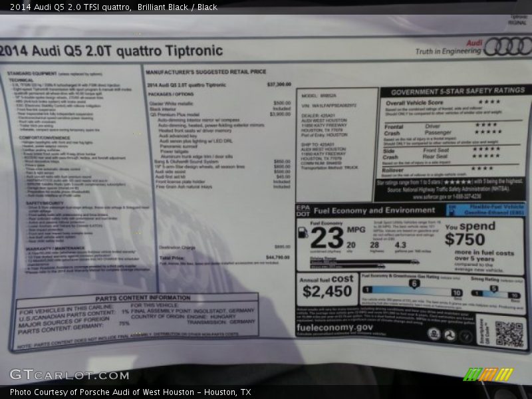The height and width of the screenshot is (399, 532).
Task: Click the 'TRANSMISSION: GERMANY' origin text
Action: point(221,322)
